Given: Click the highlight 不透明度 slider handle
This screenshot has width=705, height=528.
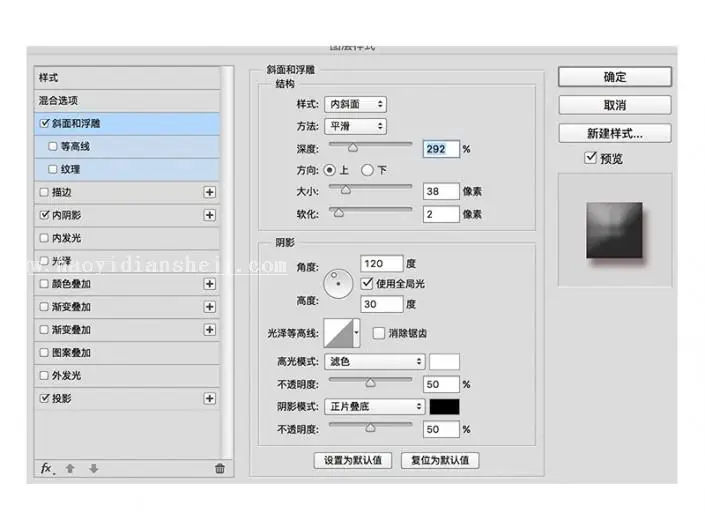Looking at the screenshot, I should pos(370,383).
